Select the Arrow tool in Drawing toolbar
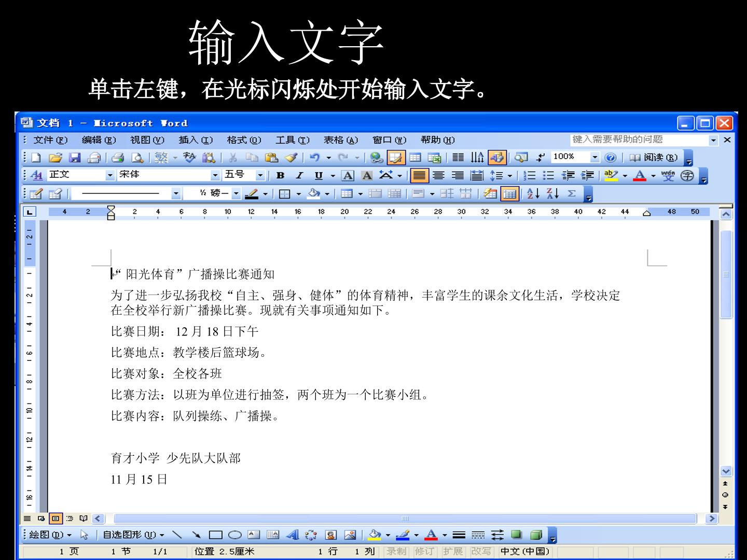This screenshot has height=560, width=747. 196,535
